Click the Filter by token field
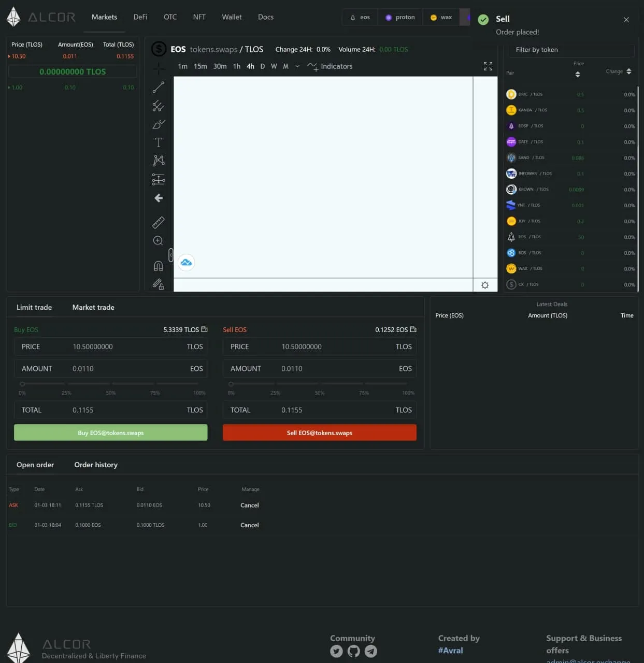 point(570,50)
